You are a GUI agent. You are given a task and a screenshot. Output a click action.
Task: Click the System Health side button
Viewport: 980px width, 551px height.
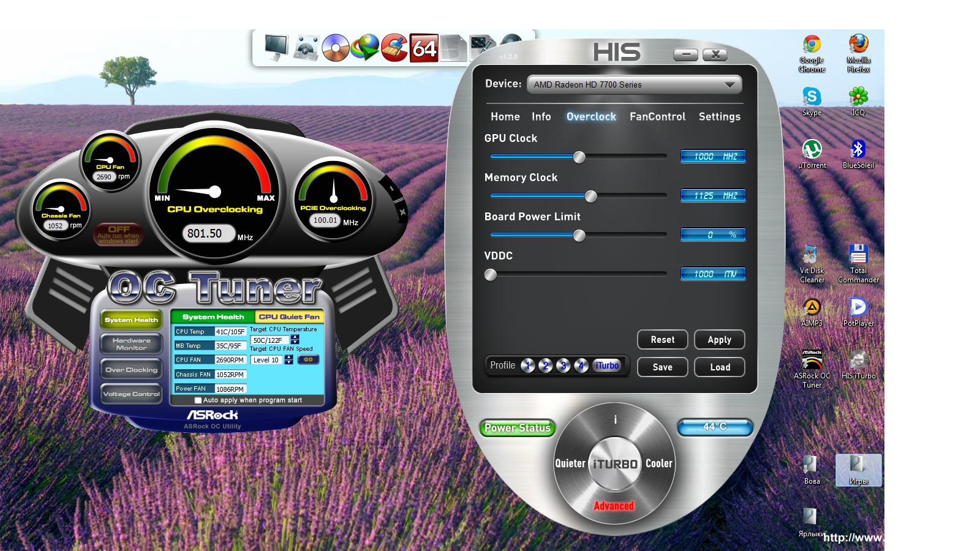(131, 320)
